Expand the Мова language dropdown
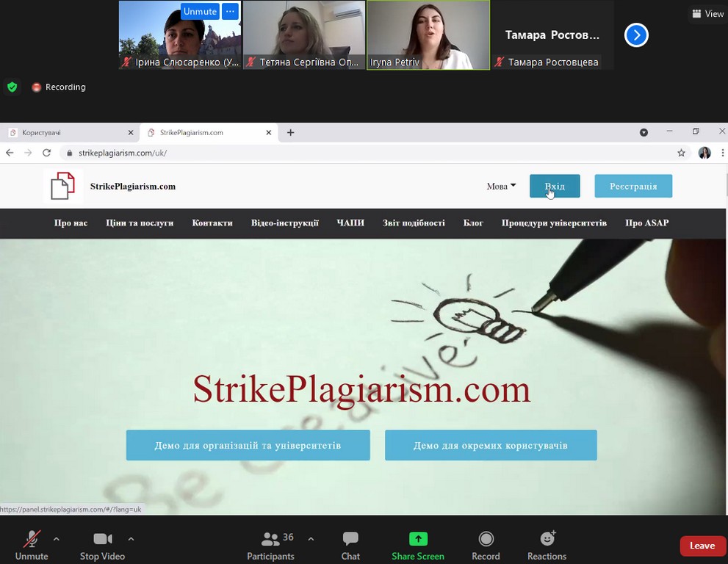Image resolution: width=728 pixels, height=564 pixels. click(x=501, y=186)
